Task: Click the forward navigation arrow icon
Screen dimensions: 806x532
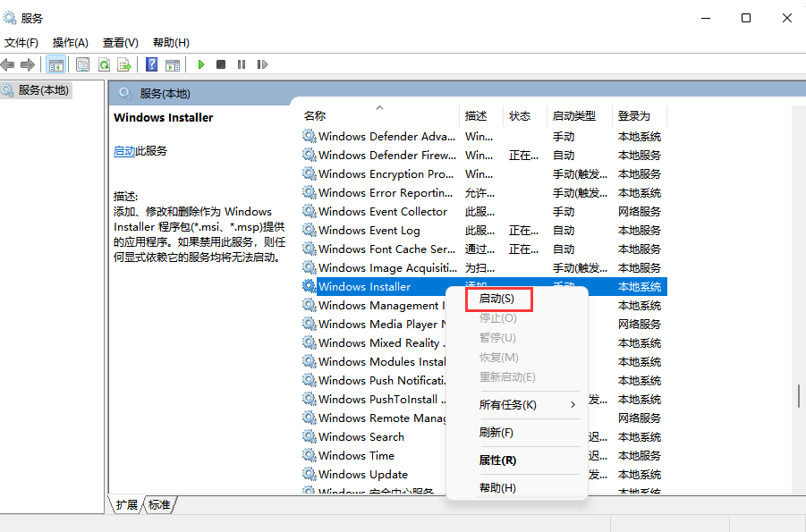Action: pyautogui.click(x=29, y=63)
